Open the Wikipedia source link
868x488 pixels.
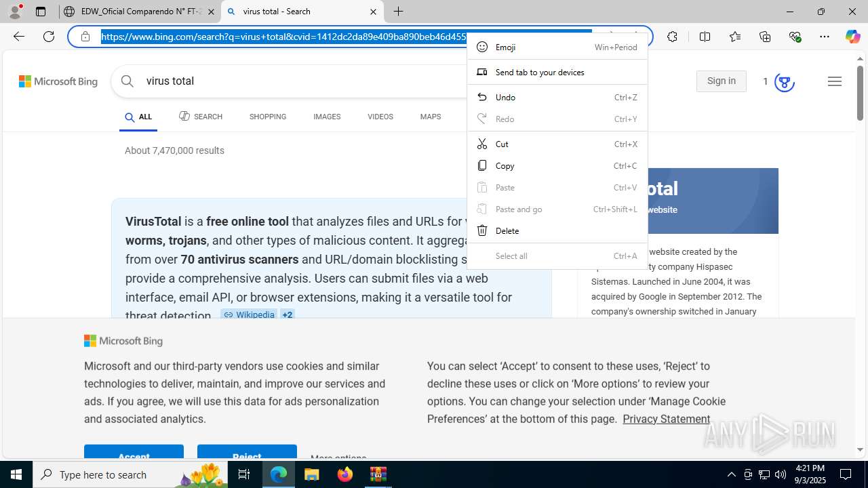click(x=249, y=314)
